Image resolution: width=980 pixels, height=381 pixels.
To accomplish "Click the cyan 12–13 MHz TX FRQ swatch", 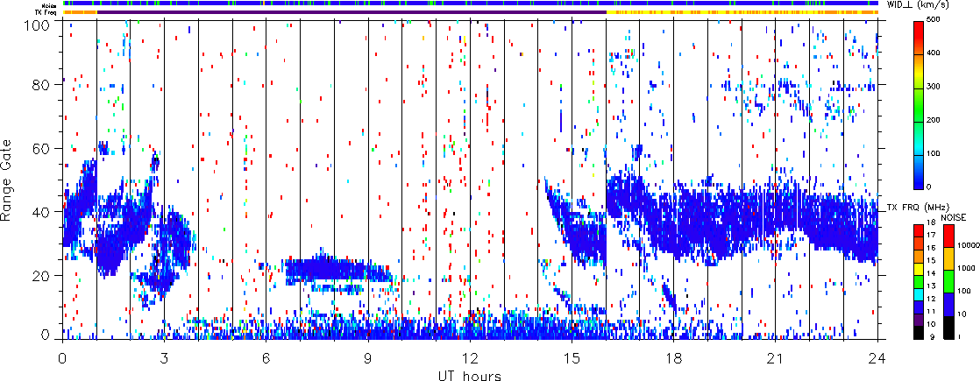I will [919, 294].
